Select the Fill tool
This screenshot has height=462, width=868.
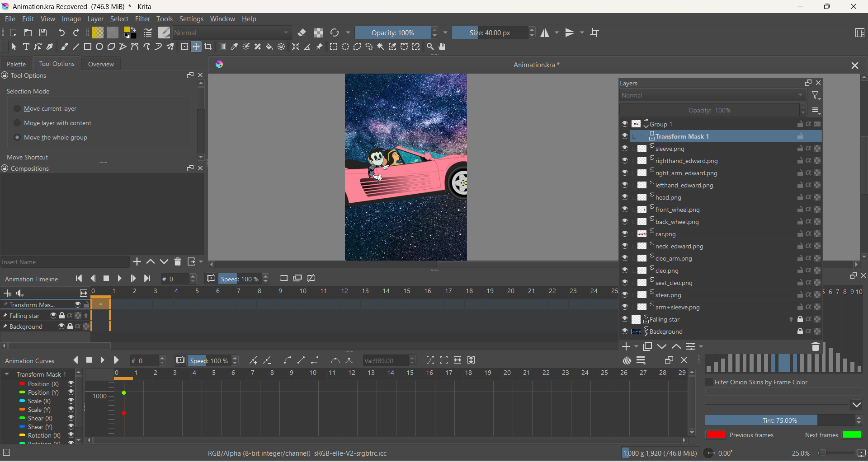pyautogui.click(x=269, y=47)
